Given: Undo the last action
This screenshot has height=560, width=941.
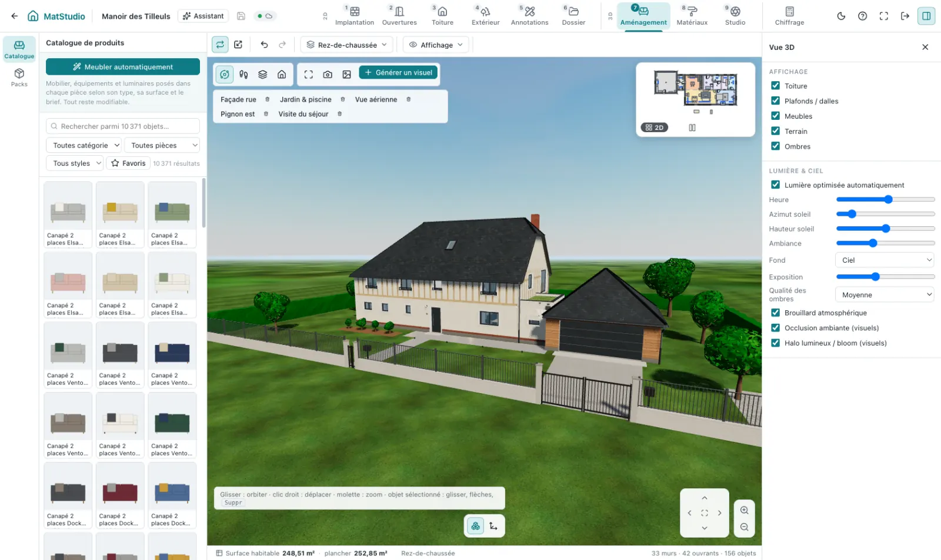Looking at the screenshot, I should [x=264, y=45].
